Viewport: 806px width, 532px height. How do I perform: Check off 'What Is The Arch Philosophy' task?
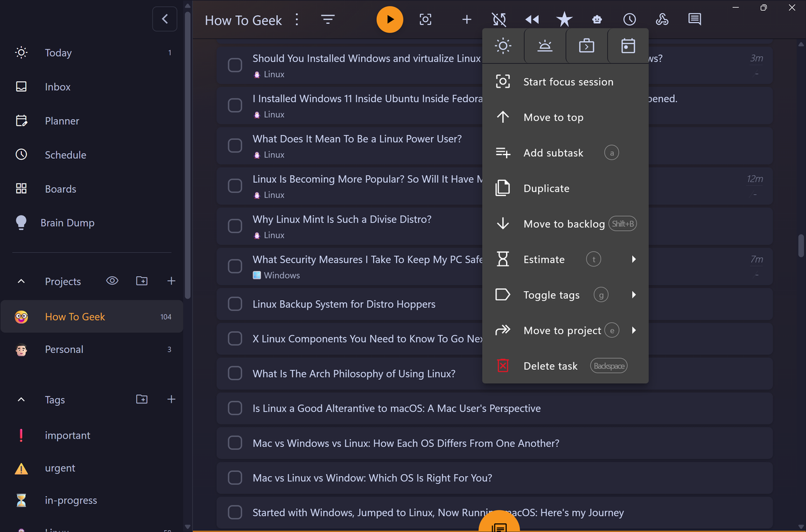235,374
